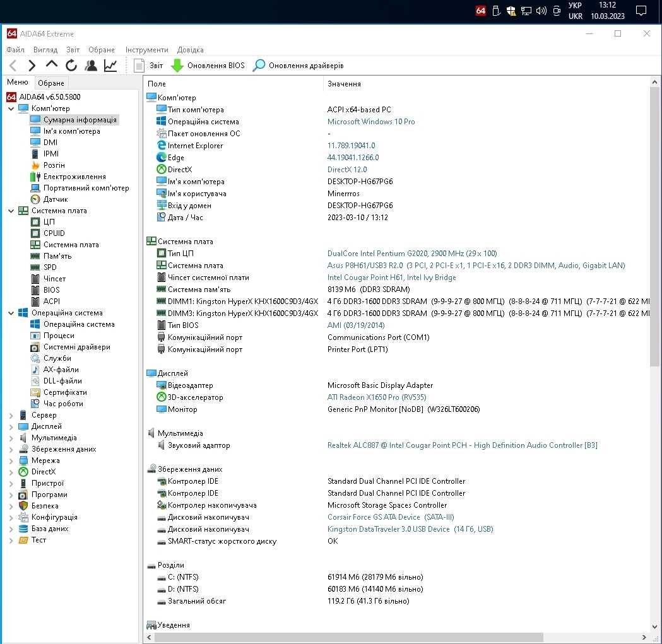Expand the Дисплей tree node
Viewport: 662px width, 644px height.
coord(11,426)
